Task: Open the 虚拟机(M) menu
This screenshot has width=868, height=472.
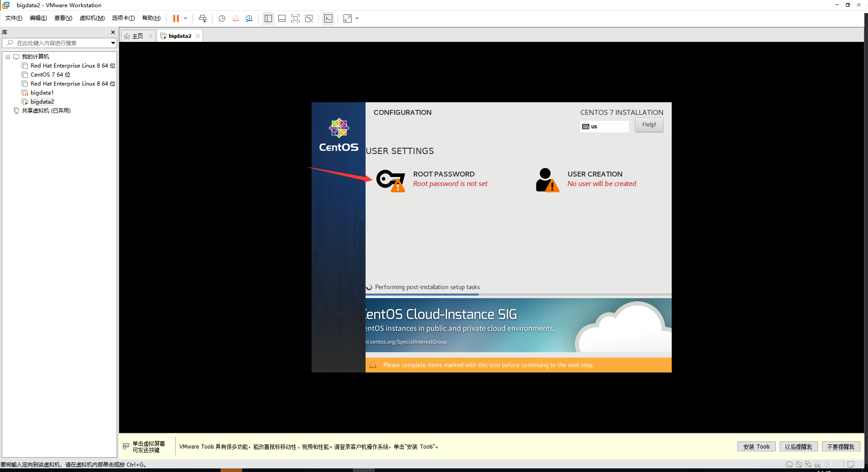Action: point(92,18)
